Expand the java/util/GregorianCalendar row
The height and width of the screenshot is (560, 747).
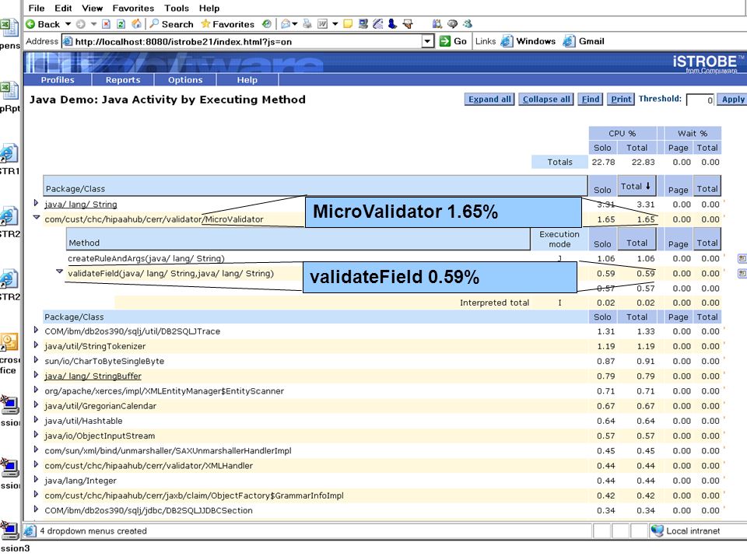[36, 404]
